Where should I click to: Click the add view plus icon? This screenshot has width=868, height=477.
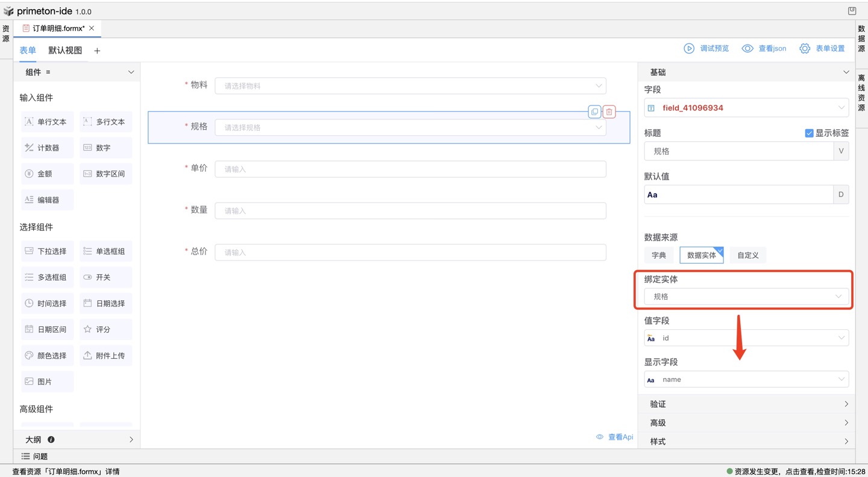pos(97,51)
